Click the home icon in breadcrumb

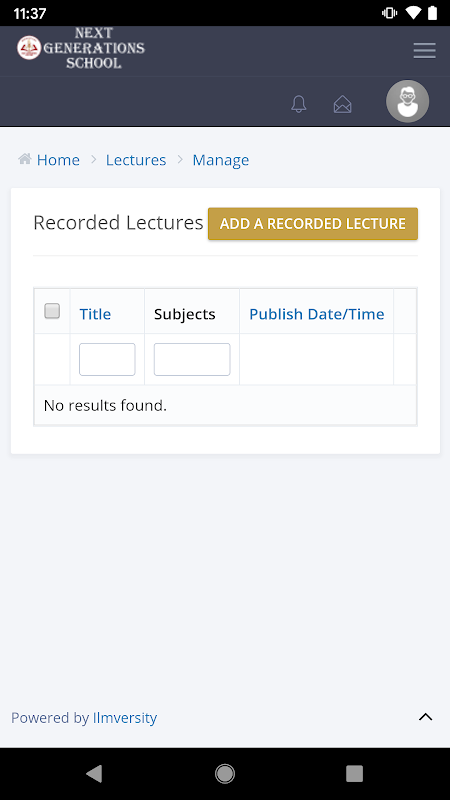point(24,159)
